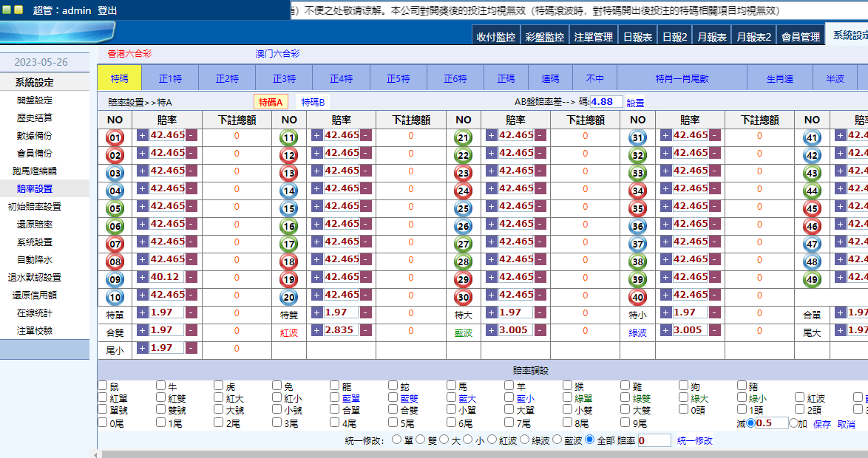Open the 正1特 tab
The width and height of the screenshot is (868, 458).
(x=170, y=79)
